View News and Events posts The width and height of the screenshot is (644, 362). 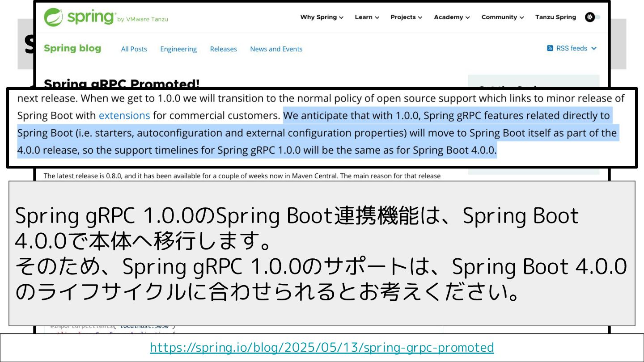point(276,49)
